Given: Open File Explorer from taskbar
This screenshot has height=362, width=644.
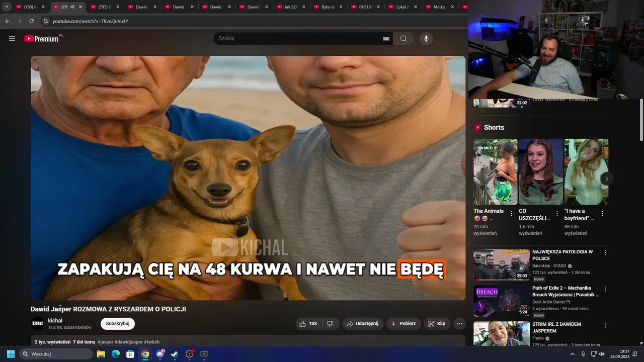Looking at the screenshot, I should pyautogui.click(x=101, y=354).
